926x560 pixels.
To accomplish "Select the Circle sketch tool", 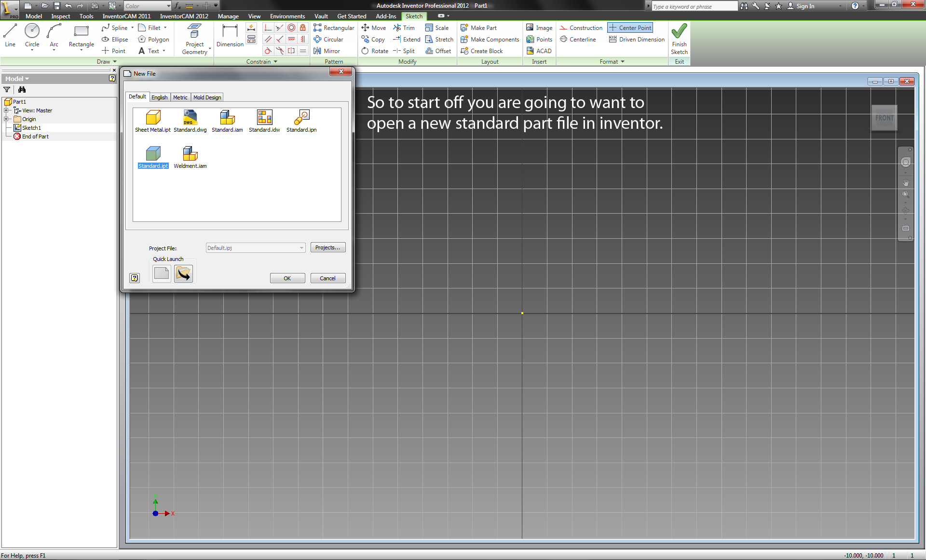I will click(32, 36).
